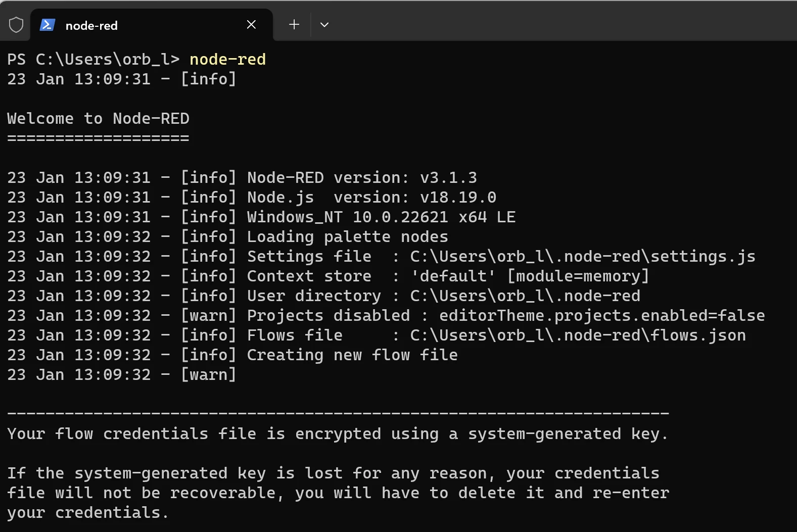
Task: Close the node-red tab
Action: tap(251, 25)
